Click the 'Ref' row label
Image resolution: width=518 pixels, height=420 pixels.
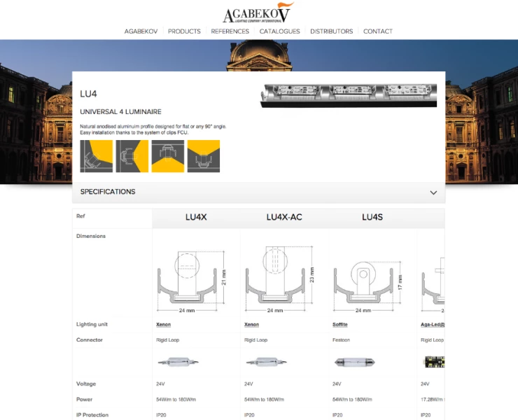pos(80,216)
